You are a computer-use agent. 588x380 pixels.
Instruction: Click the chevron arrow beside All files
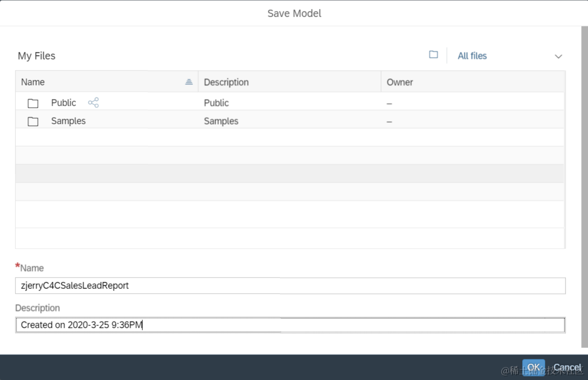pyautogui.click(x=558, y=56)
